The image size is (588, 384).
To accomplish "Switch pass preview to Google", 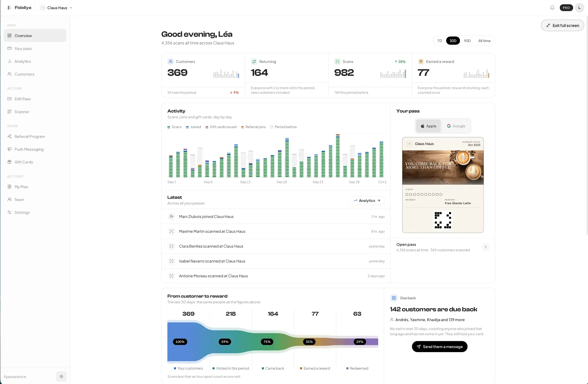I will pyautogui.click(x=456, y=126).
